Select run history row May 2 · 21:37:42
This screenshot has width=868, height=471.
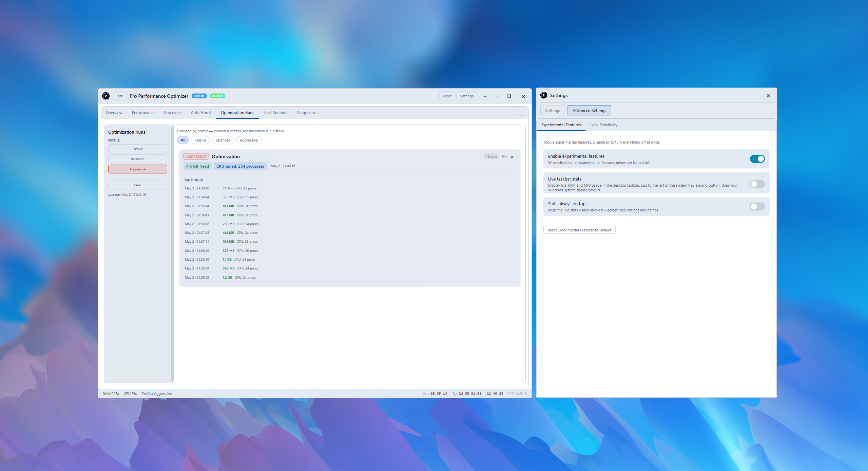point(349,233)
